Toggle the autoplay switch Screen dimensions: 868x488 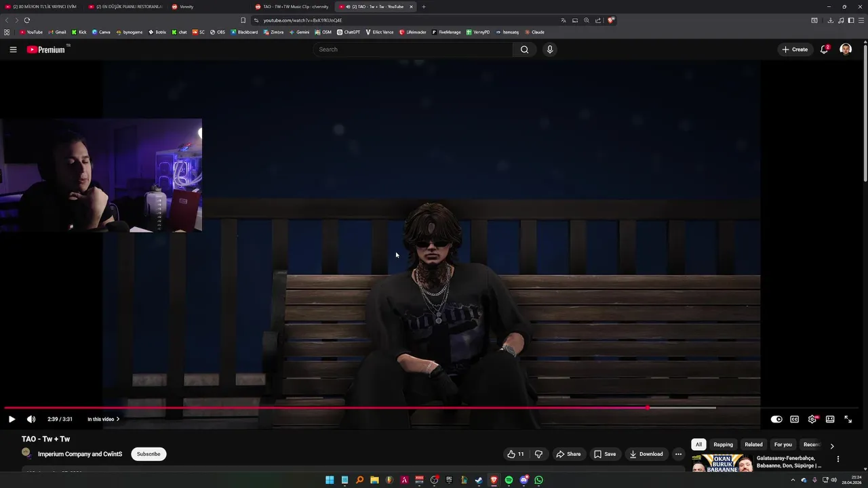click(x=776, y=420)
